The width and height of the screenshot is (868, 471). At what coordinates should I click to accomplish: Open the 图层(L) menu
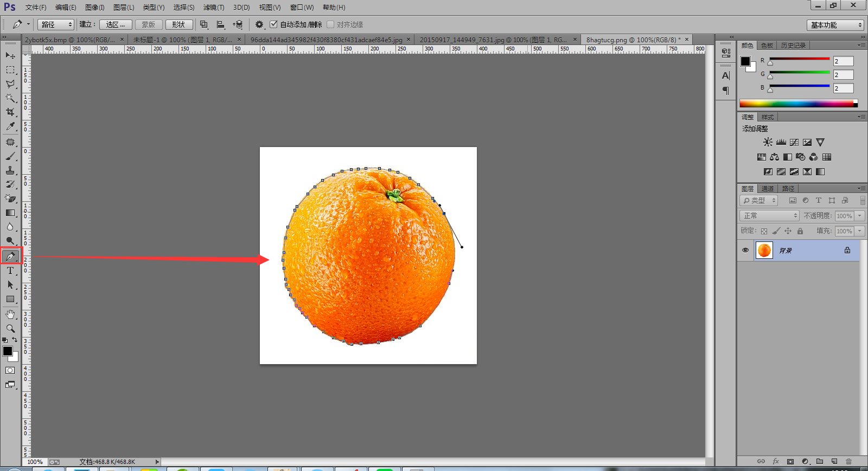(x=124, y=7)
